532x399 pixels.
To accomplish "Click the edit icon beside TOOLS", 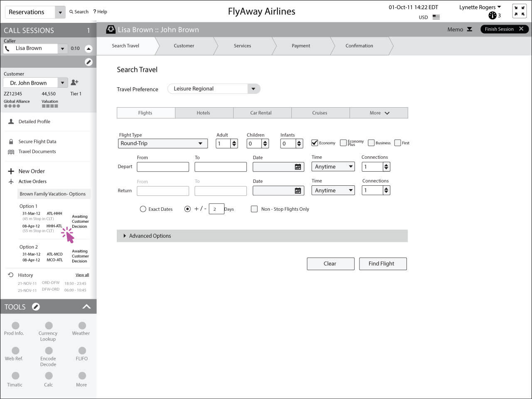I will click(36, 307).
